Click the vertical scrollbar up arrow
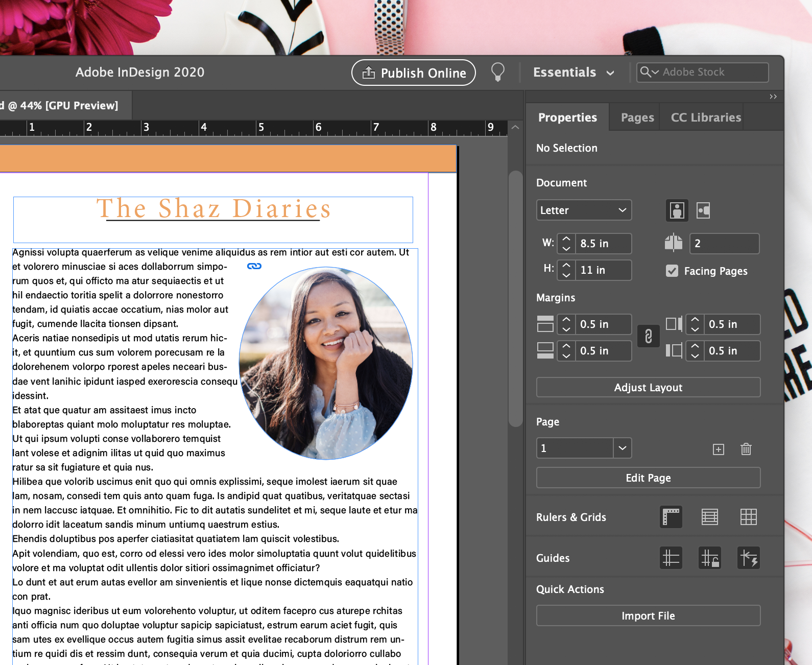This screenshot has height=665, width=812. (x=515, y=127)
